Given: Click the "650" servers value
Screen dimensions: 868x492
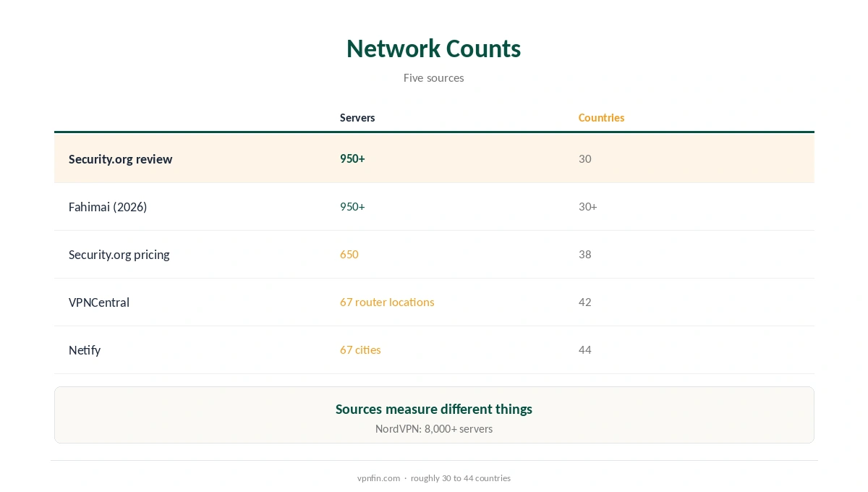Looking at the screenshot, I should (x=349, y=254).
